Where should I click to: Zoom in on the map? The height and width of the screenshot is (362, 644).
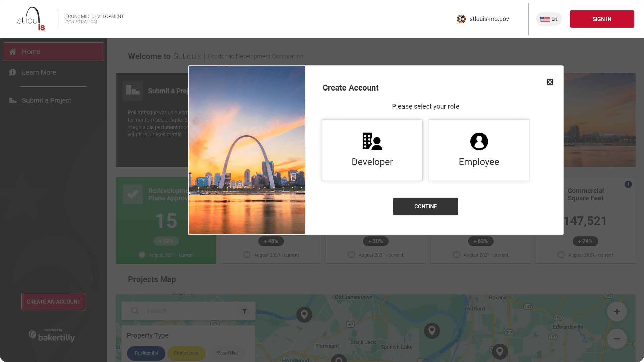coord(616,312)
